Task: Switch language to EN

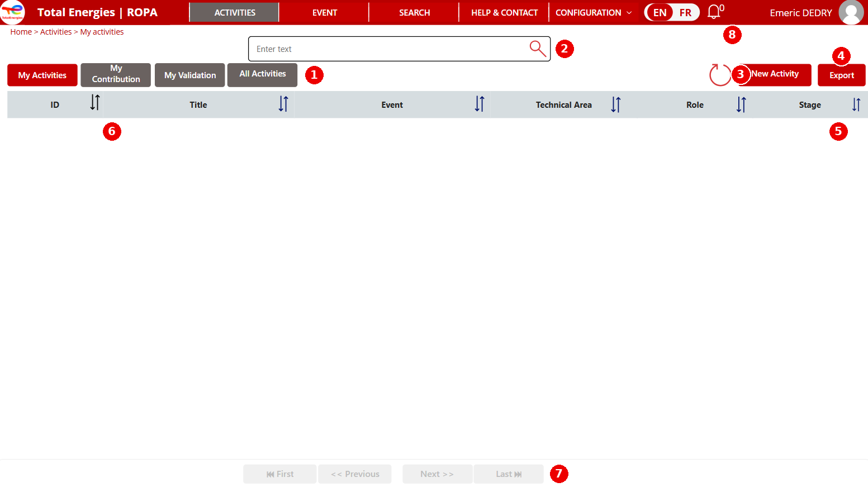Action: [x=660, y=12]
